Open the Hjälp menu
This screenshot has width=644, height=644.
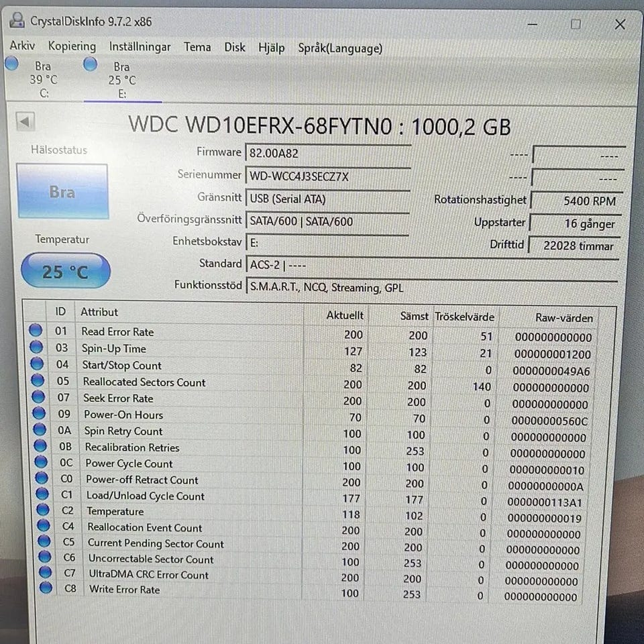click(x=272, y=48)
